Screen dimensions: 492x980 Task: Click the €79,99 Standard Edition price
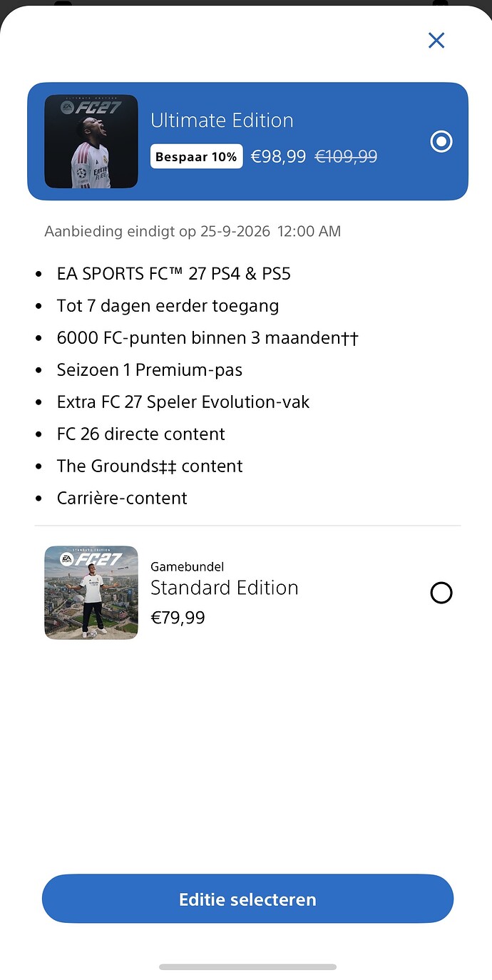click(178, 618)
